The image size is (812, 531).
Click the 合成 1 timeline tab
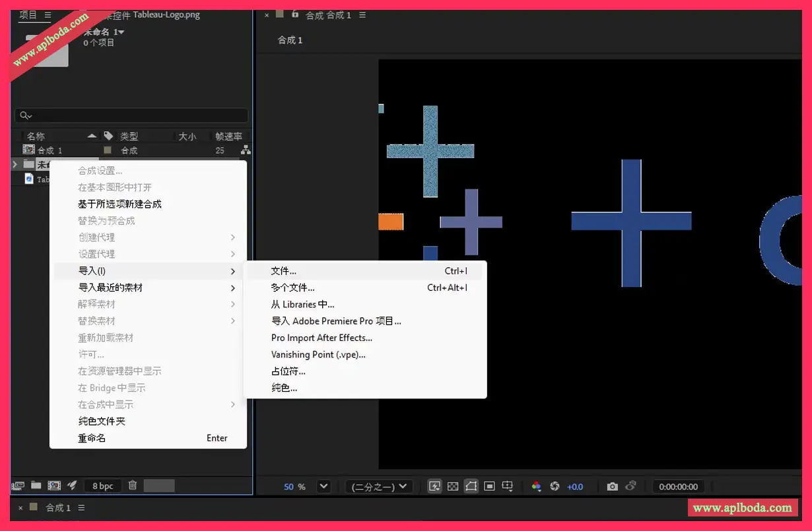(x=58, y=508)
